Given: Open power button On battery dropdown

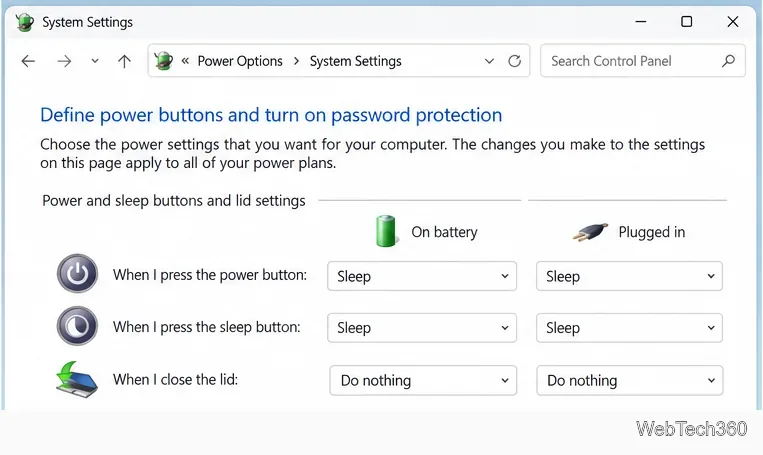Looking at the screenshot, I should tap(422, 276).
